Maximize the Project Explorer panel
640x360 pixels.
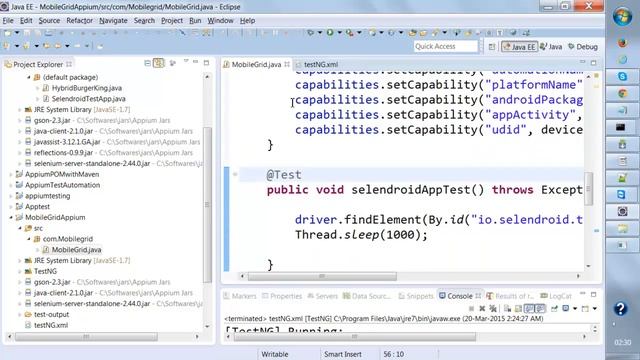point(207,63)
